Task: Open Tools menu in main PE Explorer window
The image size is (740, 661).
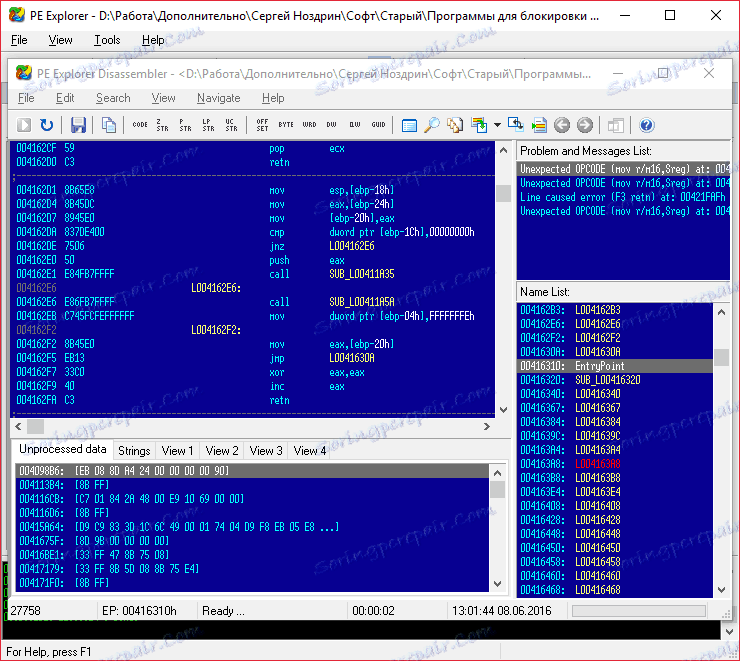Action: pos(107,40)
